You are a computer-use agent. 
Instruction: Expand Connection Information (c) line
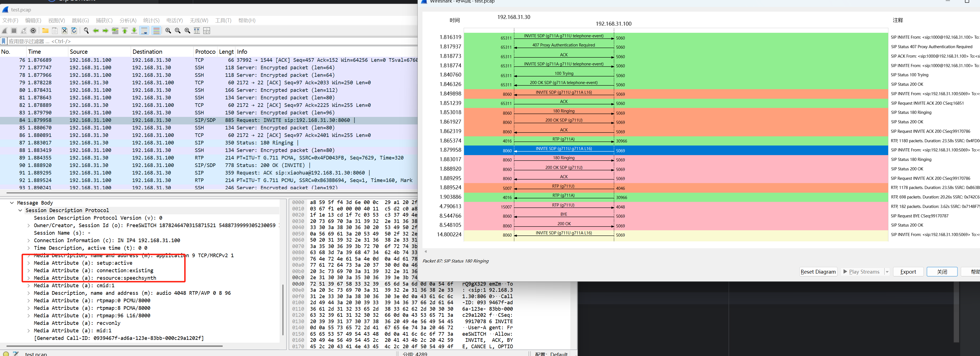click(28, 240)
